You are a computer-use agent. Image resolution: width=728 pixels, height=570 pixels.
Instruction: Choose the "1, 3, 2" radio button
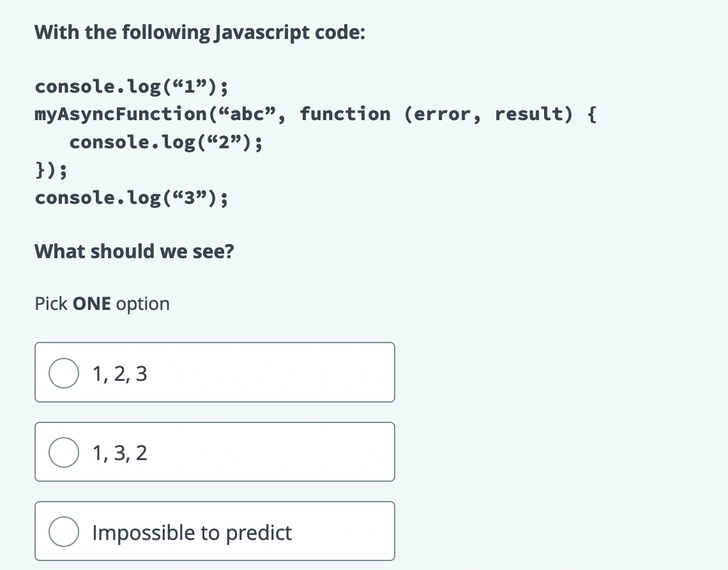pyautogui.click(x=64, y=453)
